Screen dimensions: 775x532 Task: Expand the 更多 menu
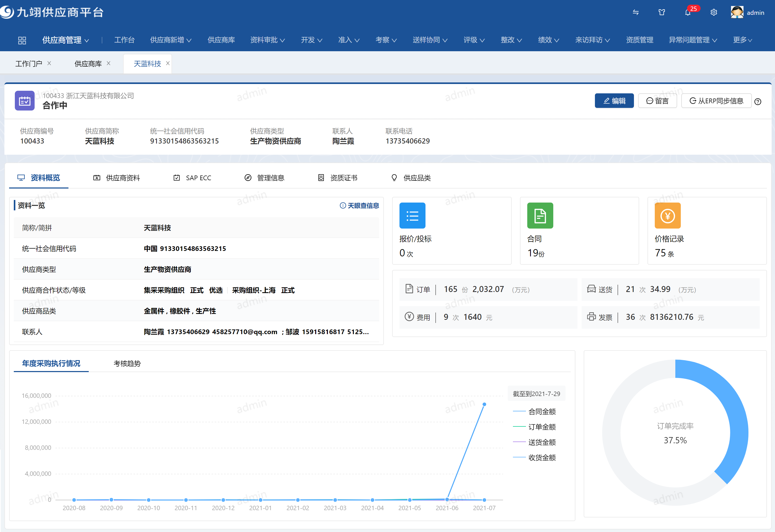click(x=743, y=40)
